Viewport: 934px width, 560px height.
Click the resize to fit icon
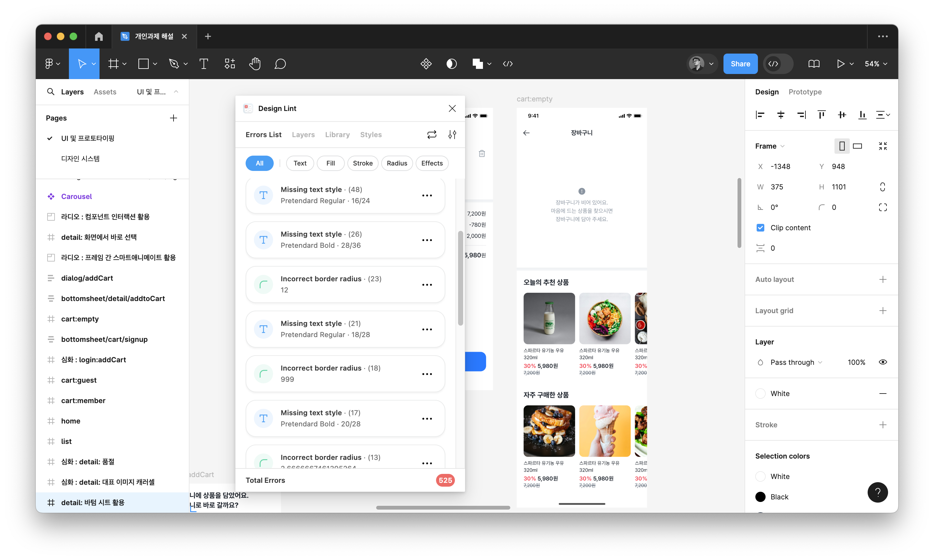(883, 146)
